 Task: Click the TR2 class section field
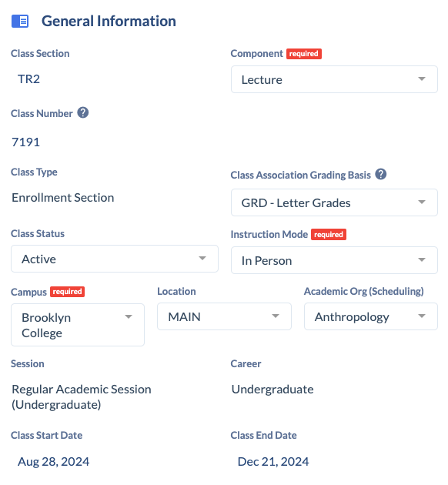pyautogui.click(x=28, y=79)
